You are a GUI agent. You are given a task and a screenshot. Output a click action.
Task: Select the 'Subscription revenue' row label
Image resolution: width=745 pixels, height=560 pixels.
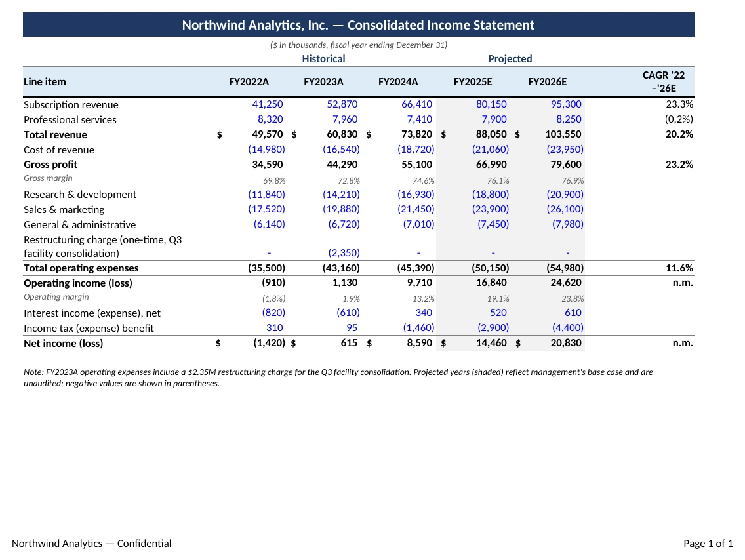[71, 104]
